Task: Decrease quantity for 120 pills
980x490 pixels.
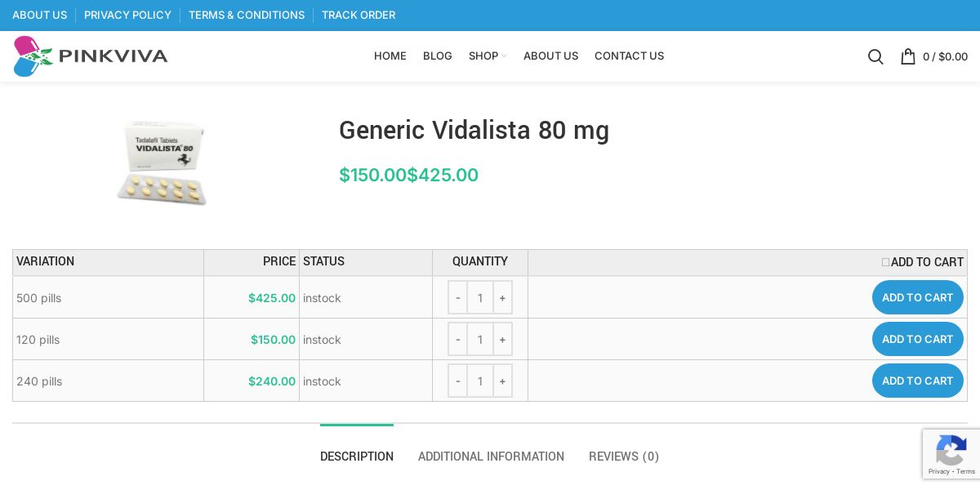Action: coord(458,340)
